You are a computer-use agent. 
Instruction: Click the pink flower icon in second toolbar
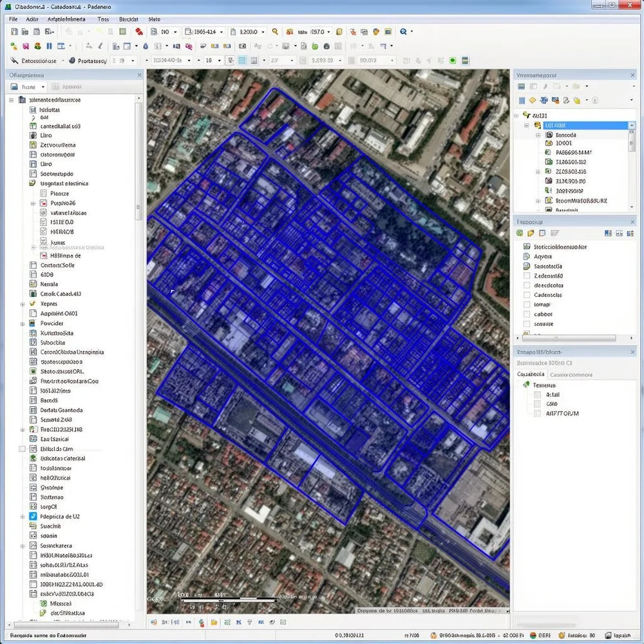click(26, 46)
